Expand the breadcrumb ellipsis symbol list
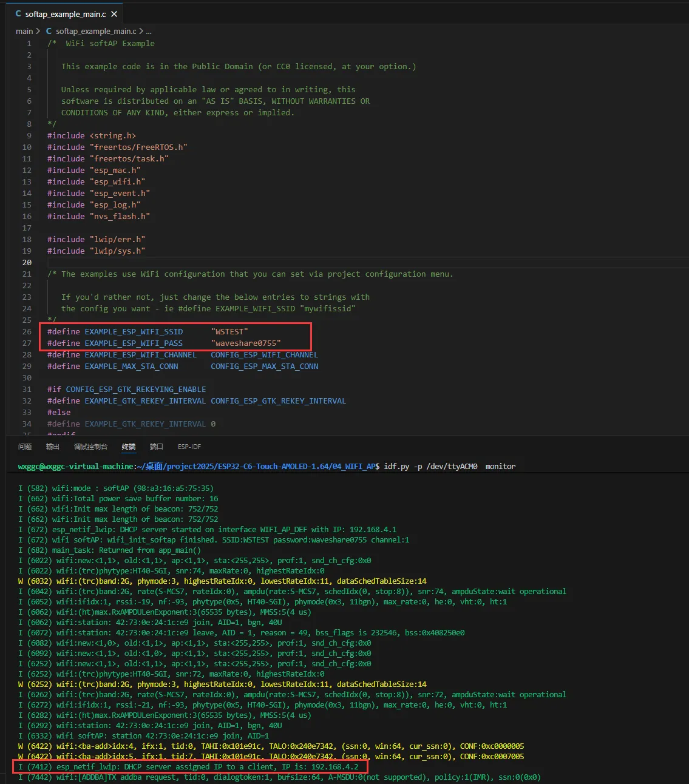The height and width of the screenshot is (784, 689). click(149, 31)
